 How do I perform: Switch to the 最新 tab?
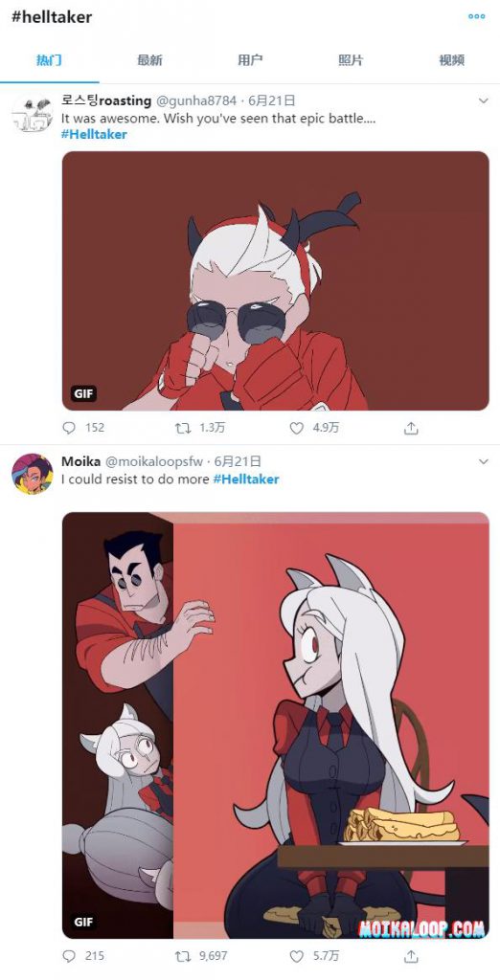tap(149, 60)
